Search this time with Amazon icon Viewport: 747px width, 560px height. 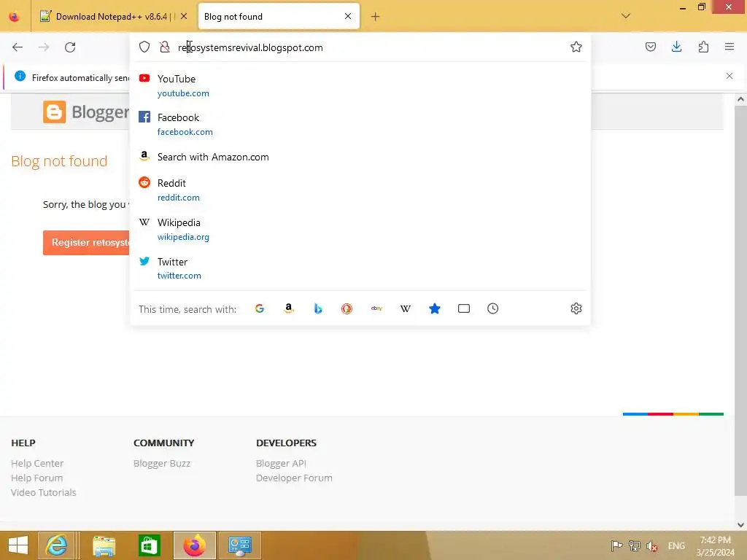289,308
